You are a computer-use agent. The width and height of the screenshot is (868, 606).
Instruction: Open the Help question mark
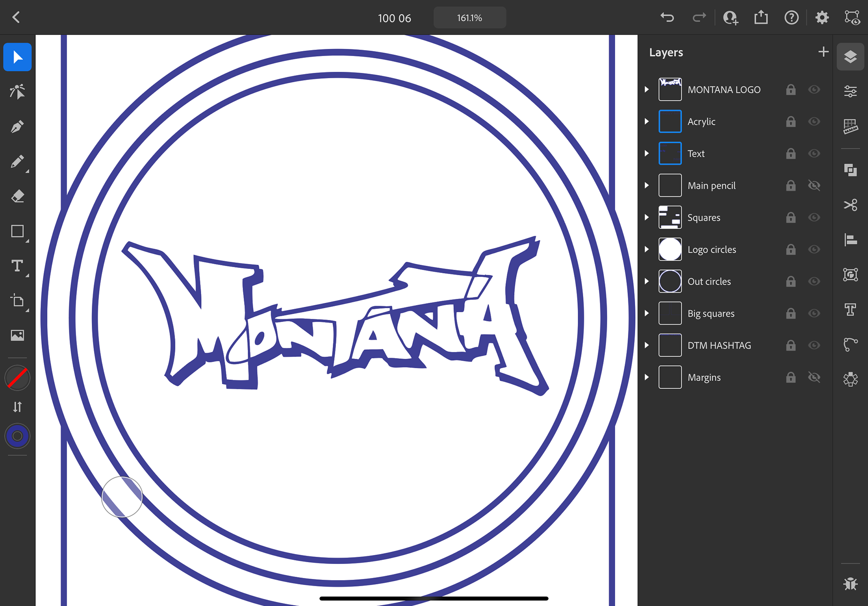coord(792,18)
